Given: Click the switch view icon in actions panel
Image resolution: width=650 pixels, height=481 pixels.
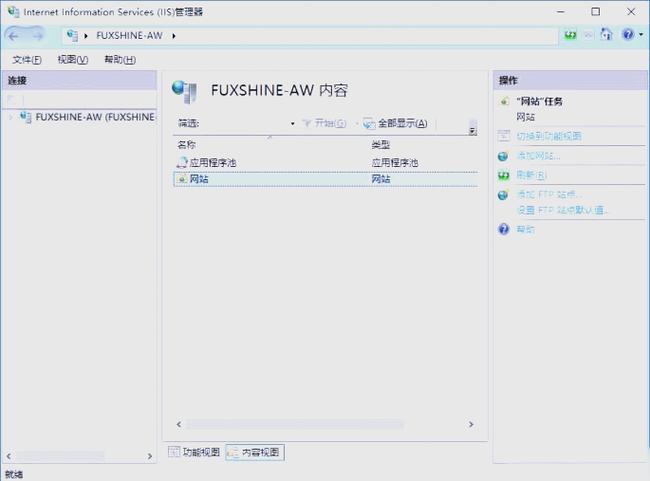Looking at the screenshot, I should point(503,136).
